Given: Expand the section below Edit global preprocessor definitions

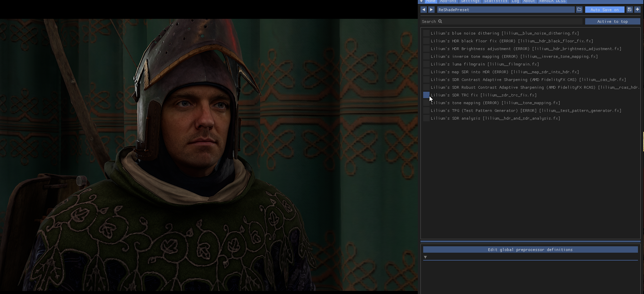Looking at the screenshot, I should 426,257.
